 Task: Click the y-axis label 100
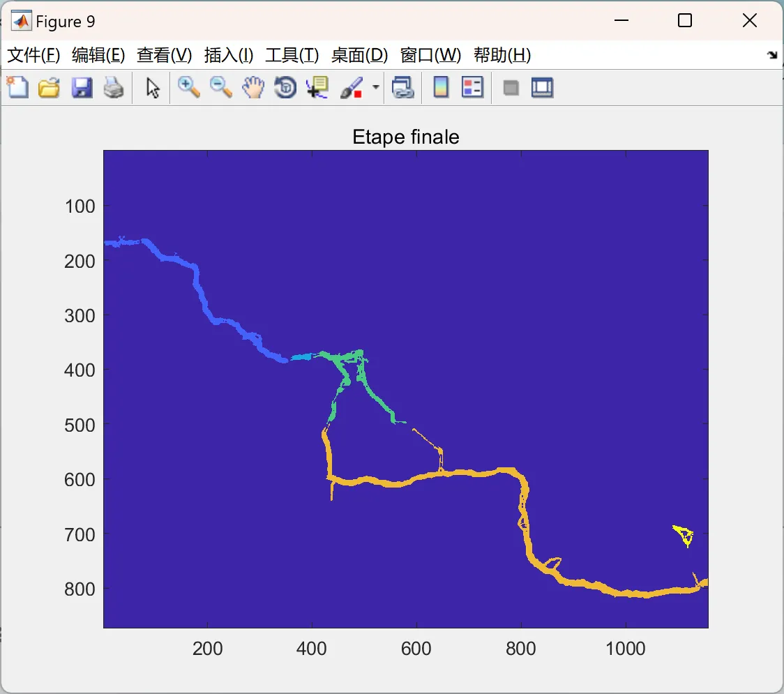click(x=80, y=206)
